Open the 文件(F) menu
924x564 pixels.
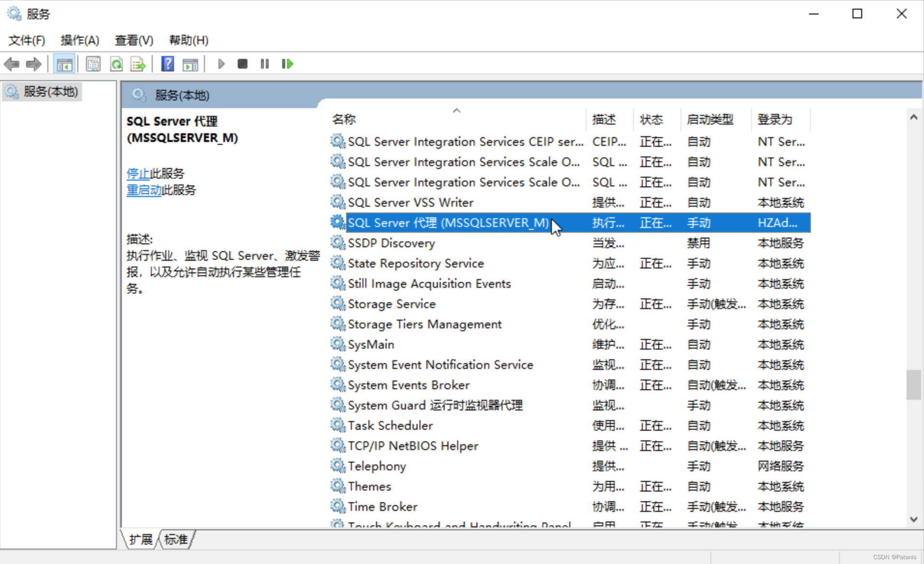point(27,40)
